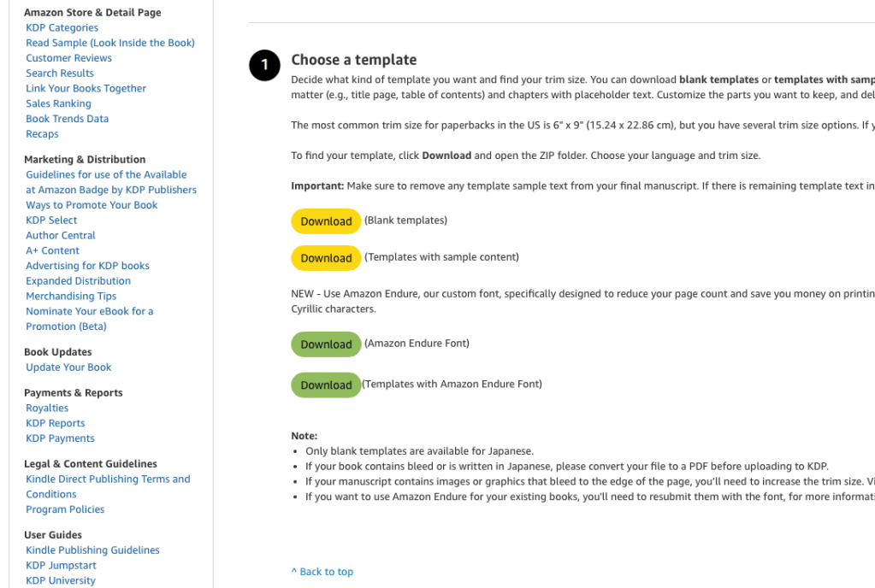Screen dimensions: 875x588
Task: Select Expanded Distribution topic
Action: tap(78, 281)
